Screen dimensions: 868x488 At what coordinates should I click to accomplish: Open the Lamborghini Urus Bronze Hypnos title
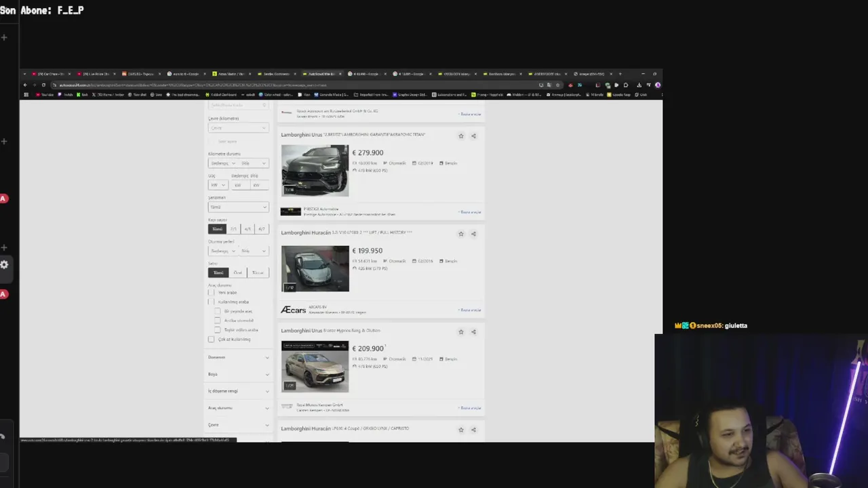tap(331, 331)
